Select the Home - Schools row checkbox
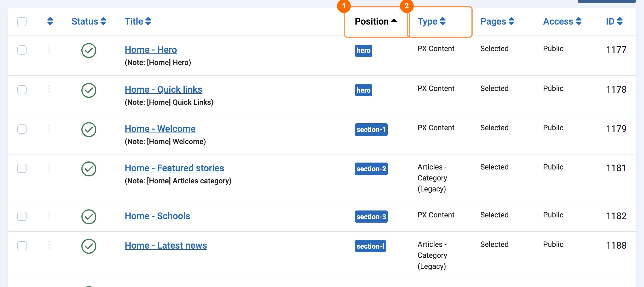 [x=22, y=216]
